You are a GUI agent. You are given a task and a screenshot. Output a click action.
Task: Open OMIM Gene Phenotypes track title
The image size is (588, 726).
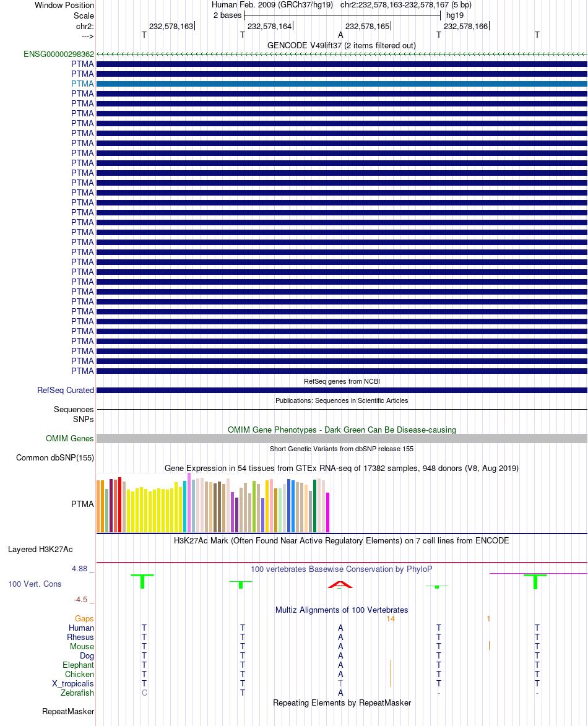342,430
